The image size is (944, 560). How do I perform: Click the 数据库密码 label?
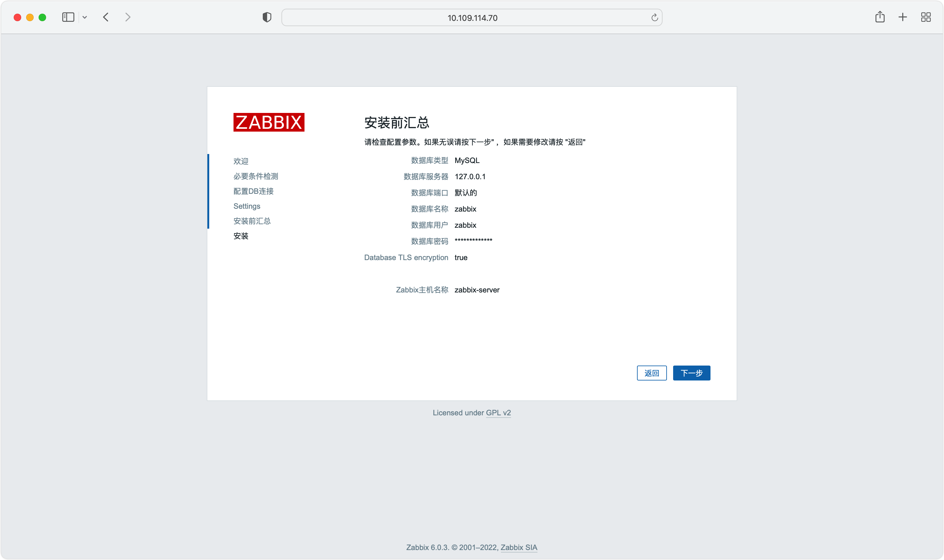click(430, 241)
